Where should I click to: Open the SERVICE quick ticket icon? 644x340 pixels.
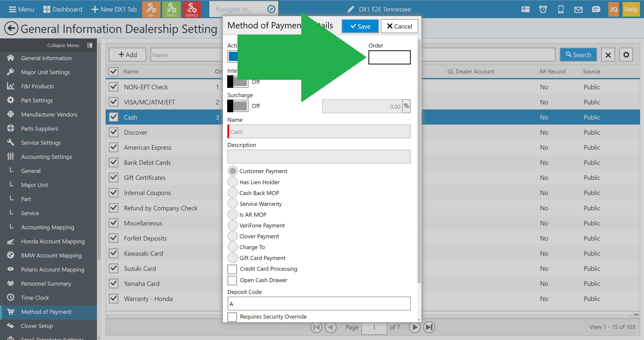click(x=191, y=9)
